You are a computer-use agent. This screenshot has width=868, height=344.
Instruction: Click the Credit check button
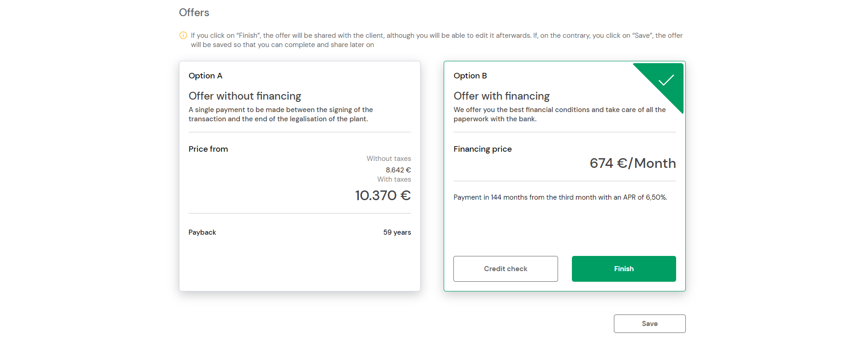(505, 269)
